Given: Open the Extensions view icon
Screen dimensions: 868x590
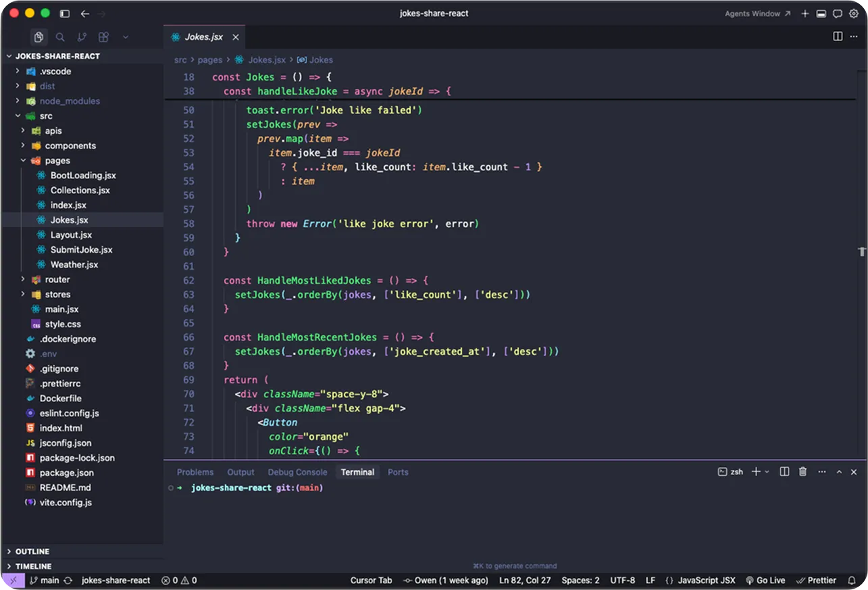Looking at the screenshot, I should pyautogui.click(x=103, y=37).
